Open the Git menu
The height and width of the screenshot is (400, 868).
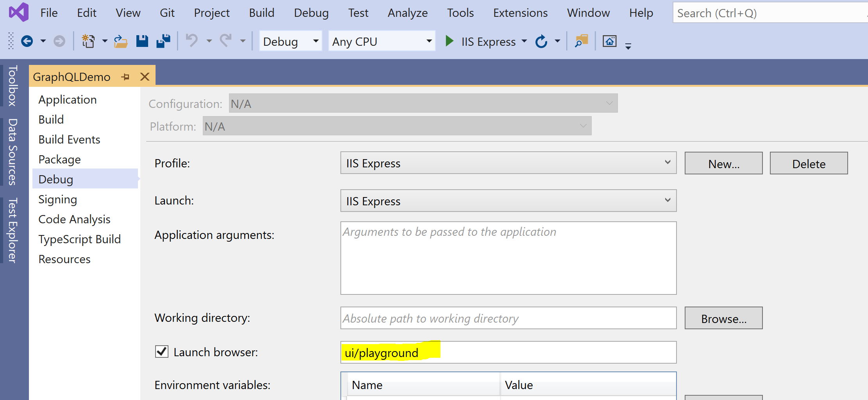[x=167, y=13]
